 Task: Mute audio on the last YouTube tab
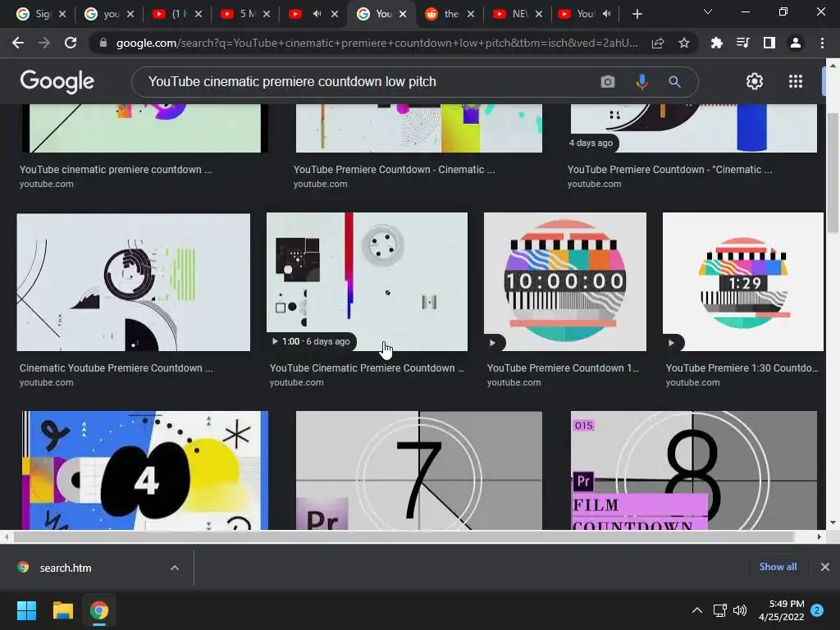point(606,14)
